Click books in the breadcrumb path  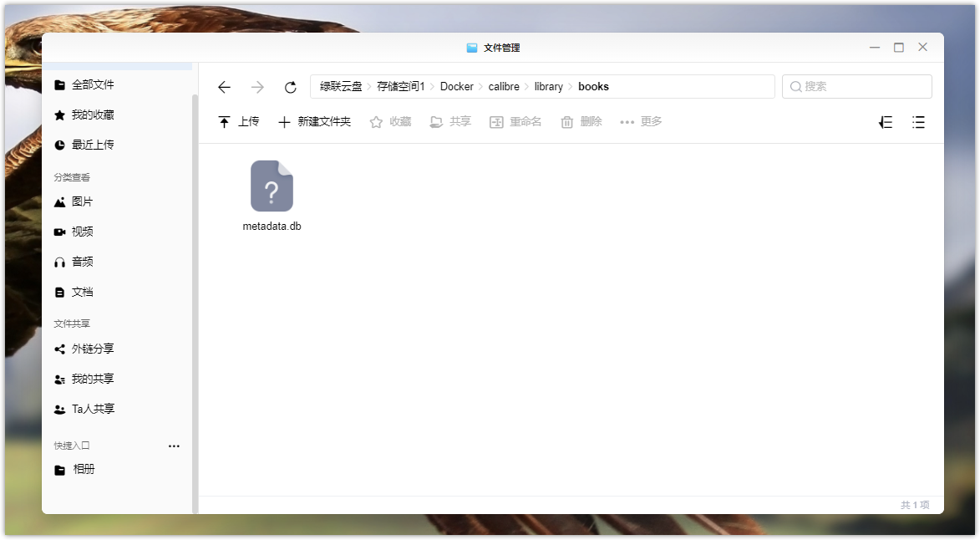593,87
